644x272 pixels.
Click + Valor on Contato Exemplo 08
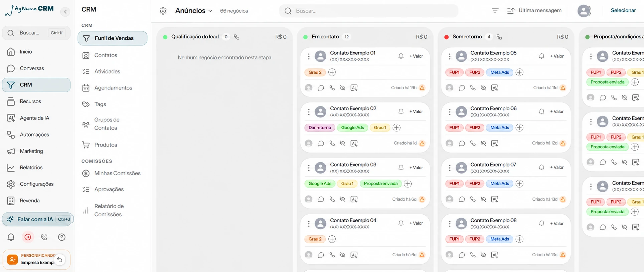click(557, 224)
